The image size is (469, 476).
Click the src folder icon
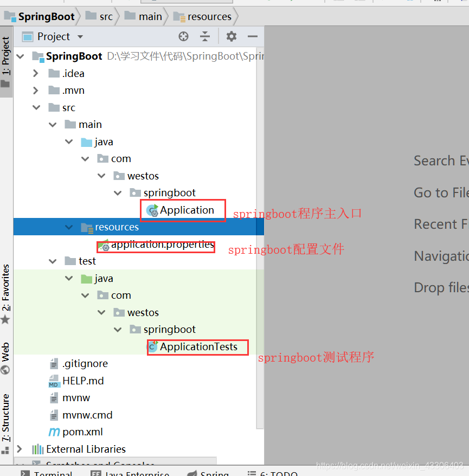[x=54, y=107]
